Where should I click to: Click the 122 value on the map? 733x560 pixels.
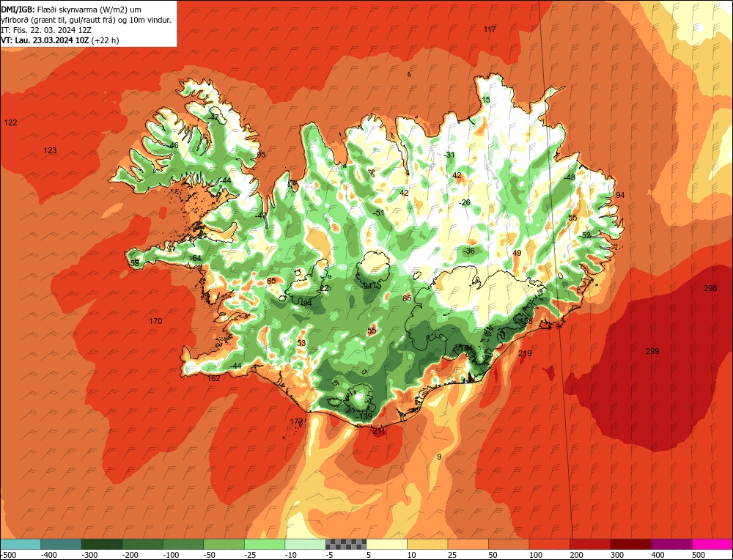10,122
